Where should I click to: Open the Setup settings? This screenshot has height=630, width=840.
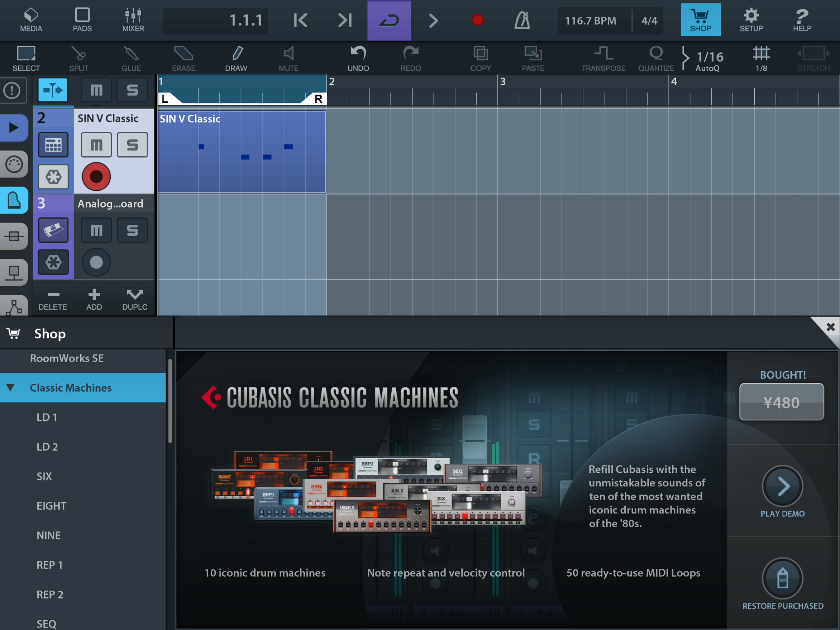[751, 20]
